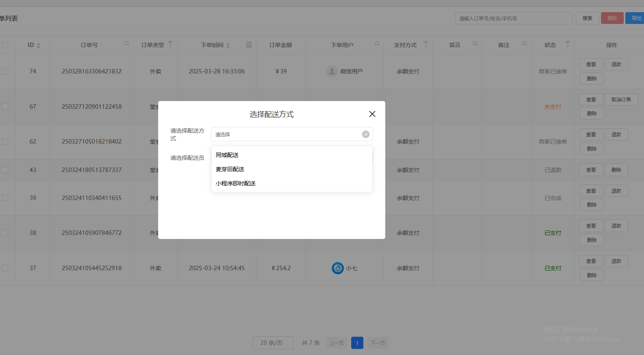Sort the table by ID column
The height and width of the screenshot is (355, 644).
click(x=38, y=45)
